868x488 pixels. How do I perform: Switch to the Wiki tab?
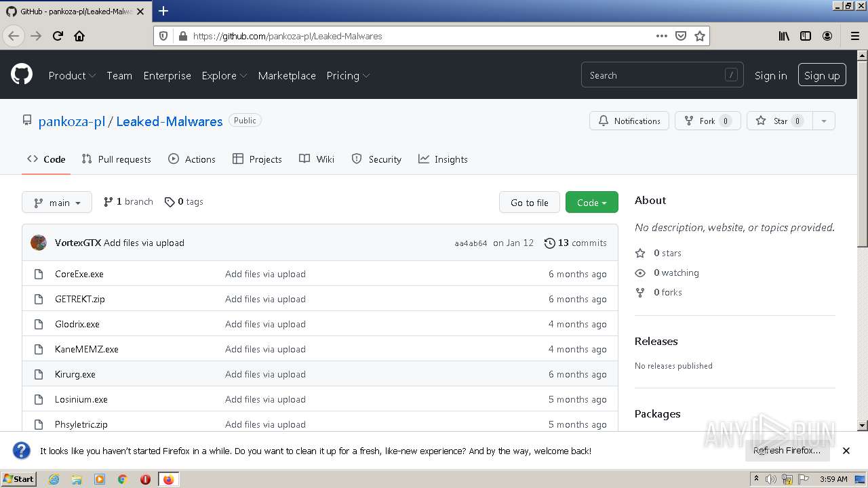[x=317, y=159]
